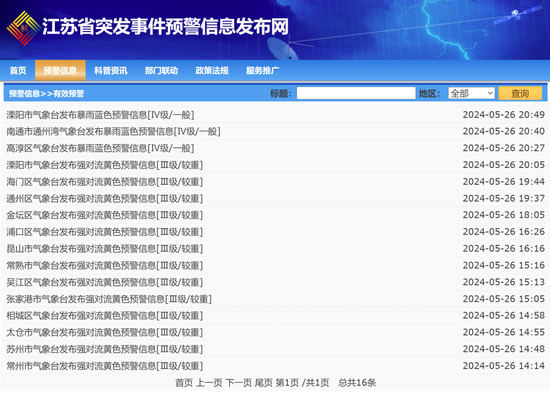The image size is (550, 394).
Task: Select timestamp 2024-05-26 20:49
Action: point(504,115)
